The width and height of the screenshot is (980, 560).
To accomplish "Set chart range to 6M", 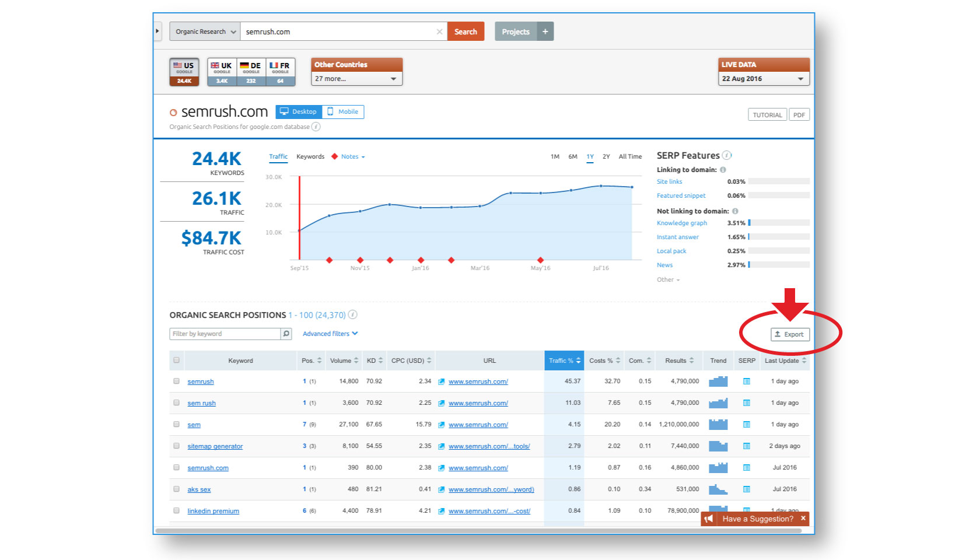I will click(x=573, y=156).
